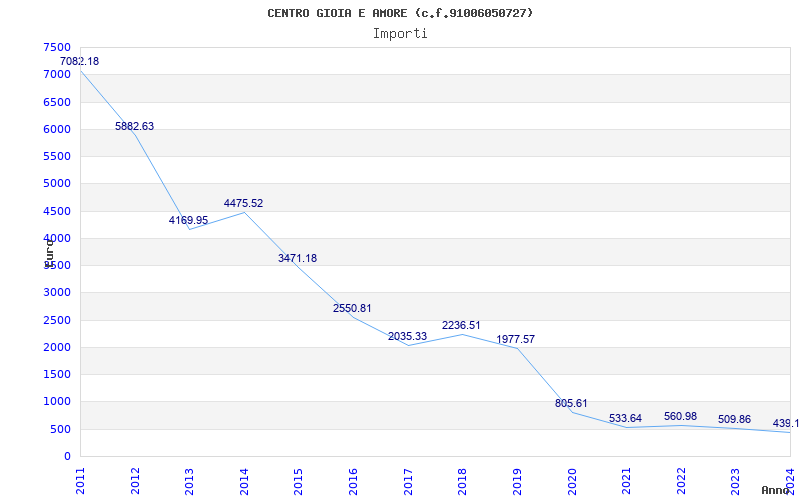This screenshot has width=800, height=500.
Task: Click the 2021 x-axis label
Action: click(627, 481)
